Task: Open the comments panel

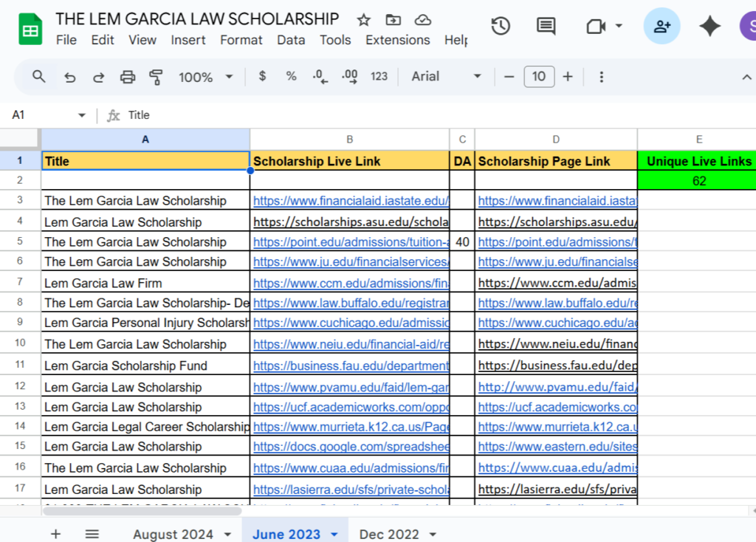Action: [x=546, y=27]
